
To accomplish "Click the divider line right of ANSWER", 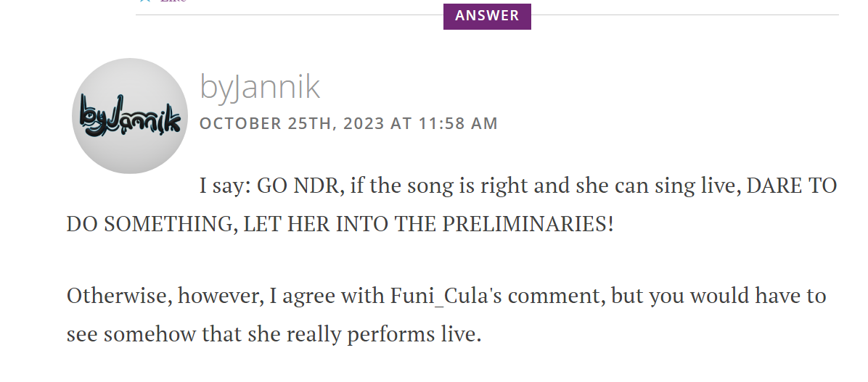I will point(685,15).
